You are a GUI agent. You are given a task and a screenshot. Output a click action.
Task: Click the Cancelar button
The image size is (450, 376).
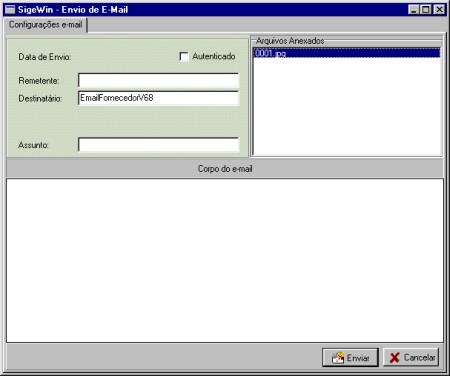click(411, 357)
